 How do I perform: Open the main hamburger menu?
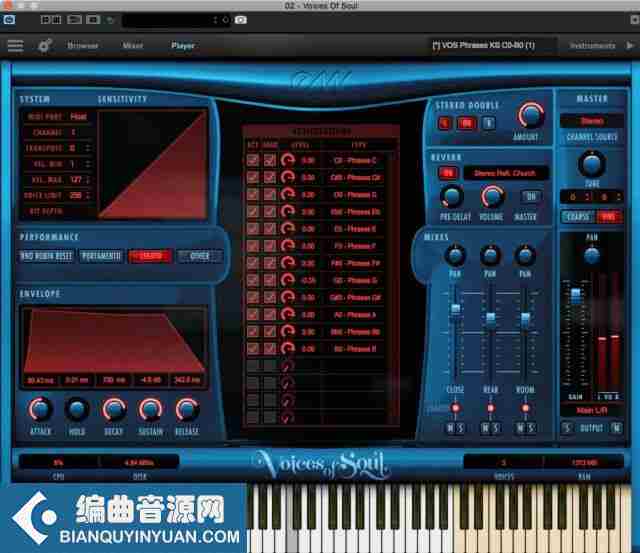[16, 45]
